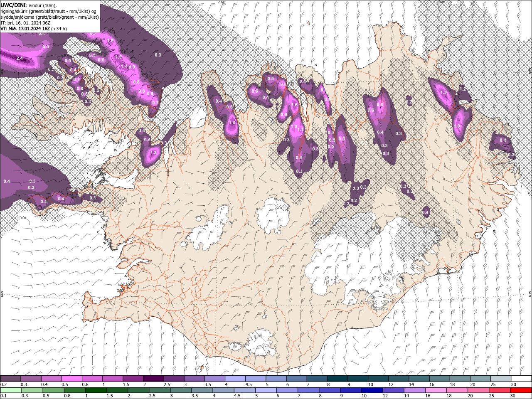The width and height of the screenshot is (532, 399).
Task: Click bottom legend row swatch labeled 25
Action: tap(500, 390)
